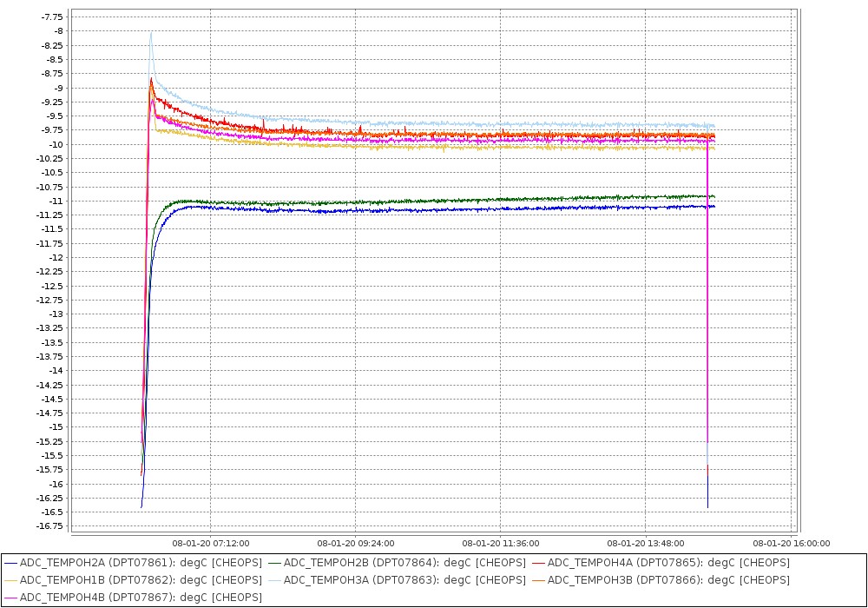Viewport: 868px width, 608px height.
Task: Click the blue line marker beside ADC_TEMPOH2A
Action: click(11, 563)
